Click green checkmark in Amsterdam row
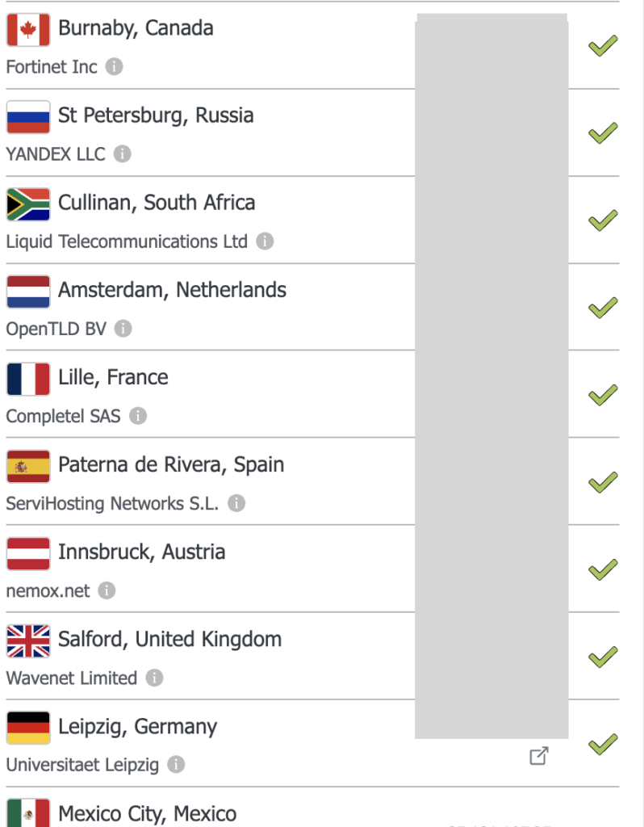Image resolution: width=644 pixels, height=827 pixels. 603,308
